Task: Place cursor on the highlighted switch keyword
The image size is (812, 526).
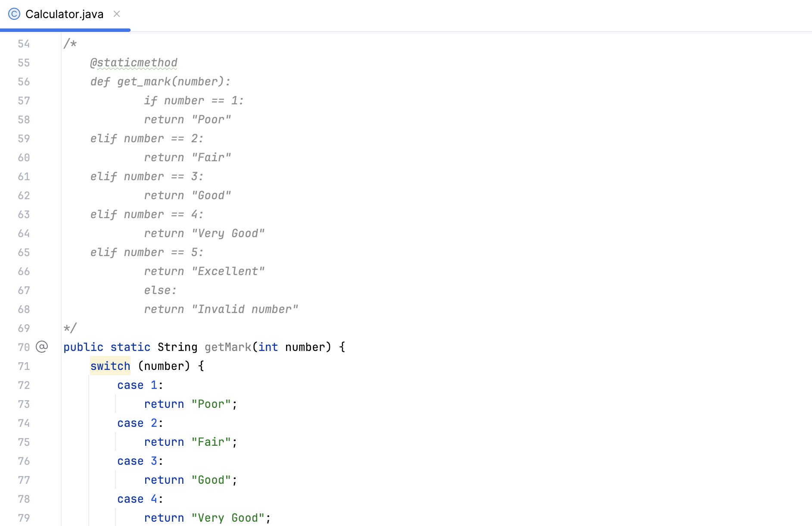Action: 110,366
